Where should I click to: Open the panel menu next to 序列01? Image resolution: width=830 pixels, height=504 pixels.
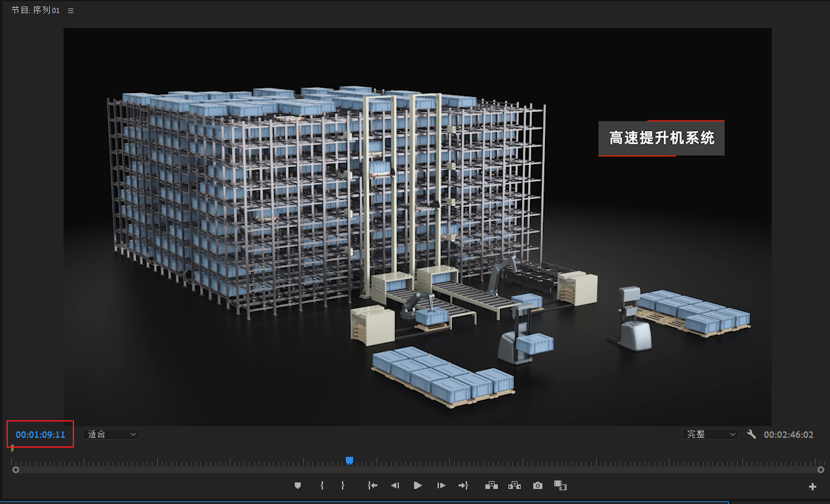point(71,11)
